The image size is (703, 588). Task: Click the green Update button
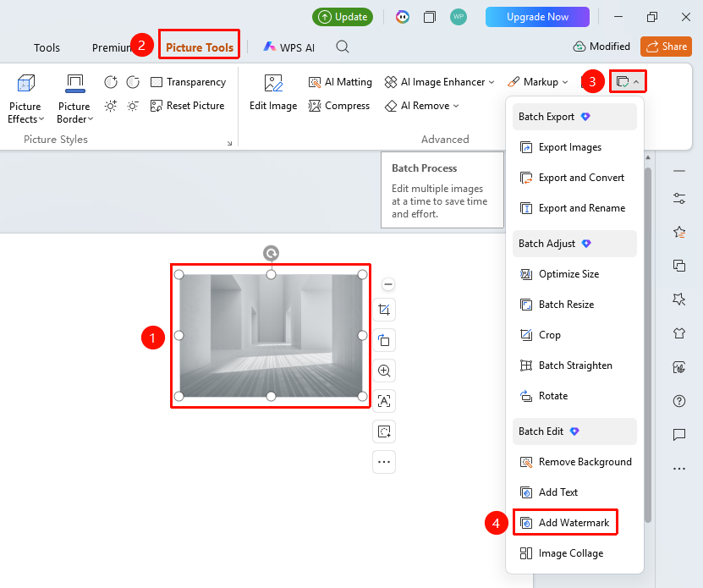[x=343, y=17]
